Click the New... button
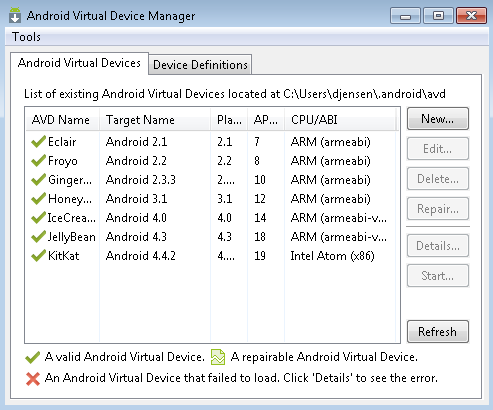Screen dimensions: 493x410 tap(438, 119)
